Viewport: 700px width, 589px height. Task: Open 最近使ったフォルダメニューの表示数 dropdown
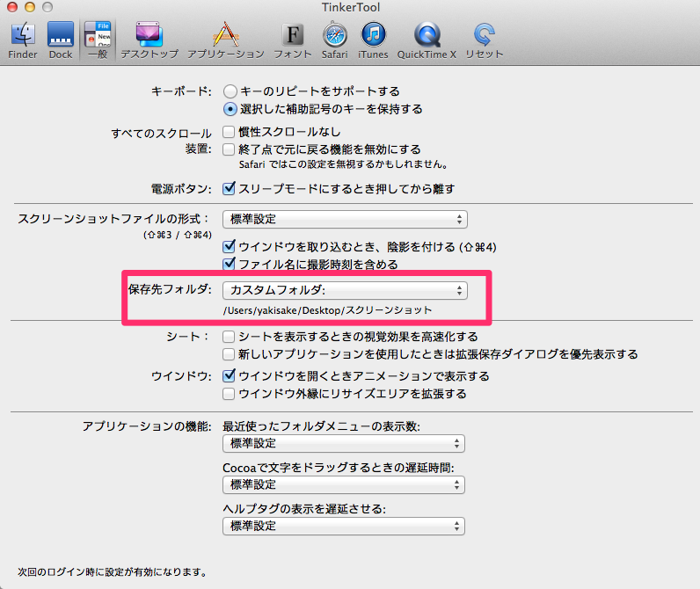coord(344,444)
